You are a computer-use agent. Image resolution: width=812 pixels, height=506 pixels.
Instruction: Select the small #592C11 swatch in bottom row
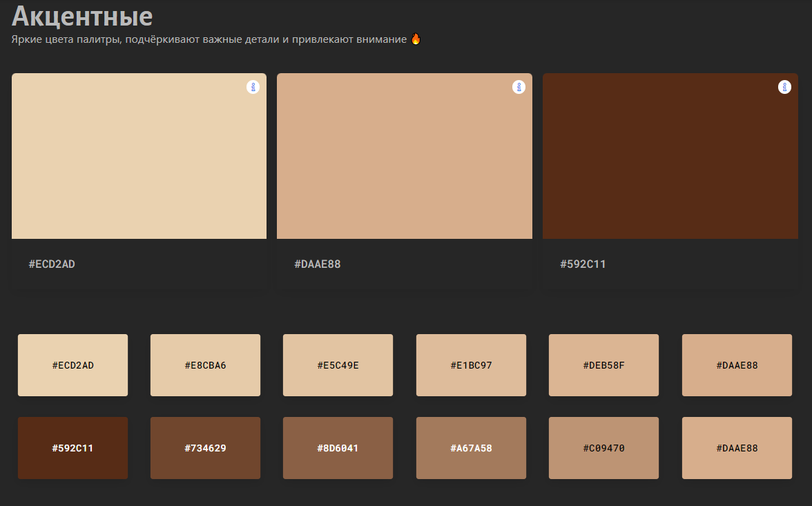pos(72,448)
